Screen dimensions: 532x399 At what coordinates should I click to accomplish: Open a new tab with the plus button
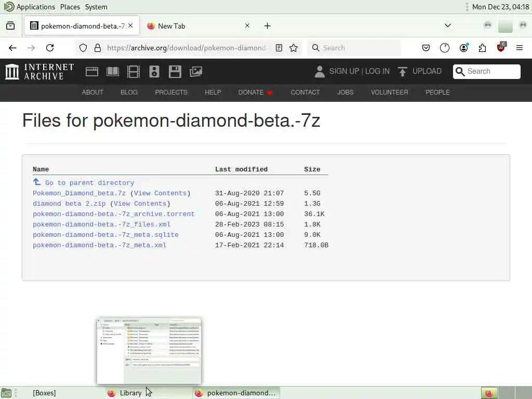[x=268, y=26]
